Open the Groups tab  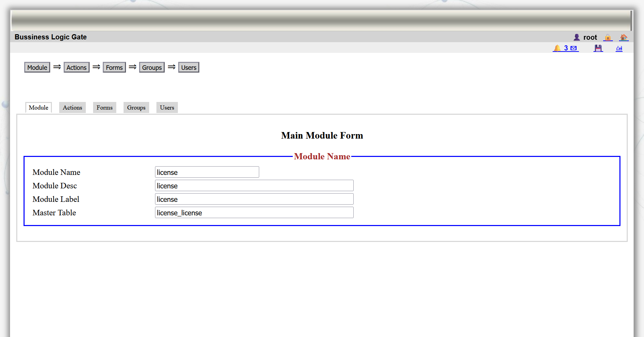(136, 107)
